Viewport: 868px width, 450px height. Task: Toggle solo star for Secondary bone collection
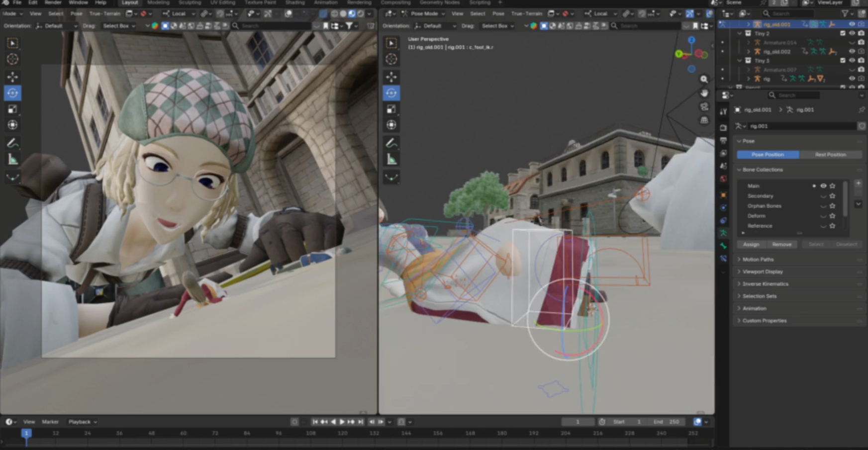832,196
